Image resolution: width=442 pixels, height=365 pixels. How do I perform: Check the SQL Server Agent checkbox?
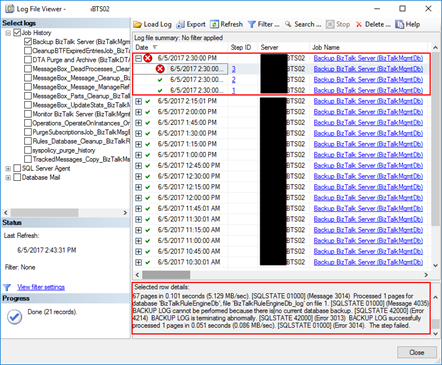pyautogui.click(x=17, y=168)
